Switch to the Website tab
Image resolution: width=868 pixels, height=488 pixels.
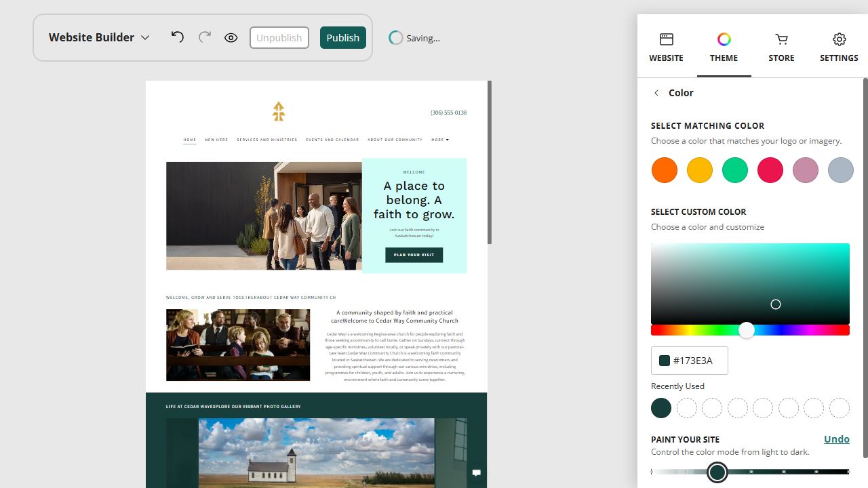click(666, 47)
